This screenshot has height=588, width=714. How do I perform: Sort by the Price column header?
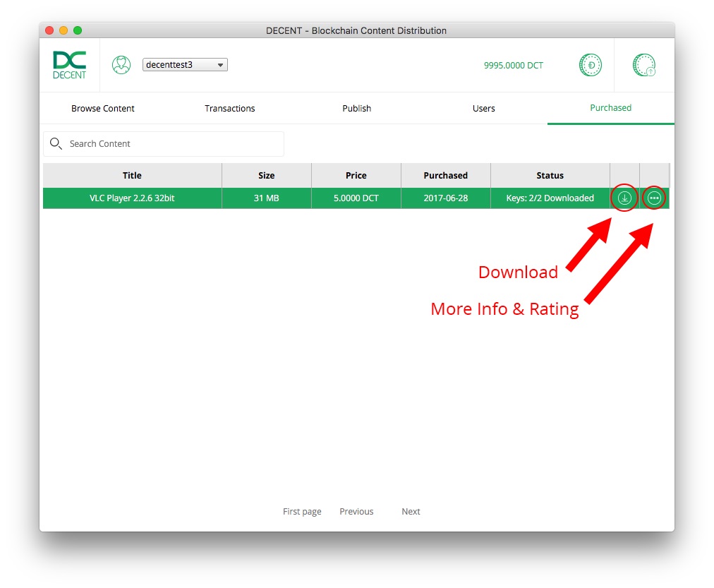tap(356, 175)
